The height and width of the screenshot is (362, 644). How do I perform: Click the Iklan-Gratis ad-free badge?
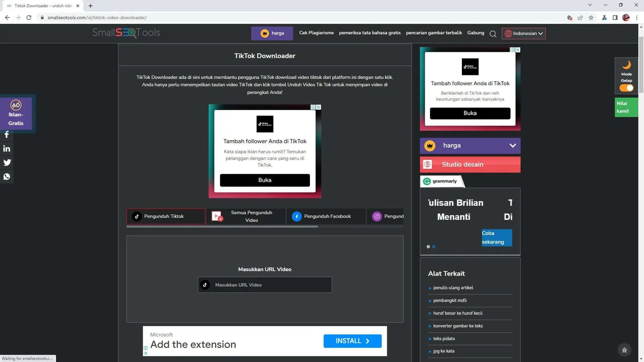(16, 113)
